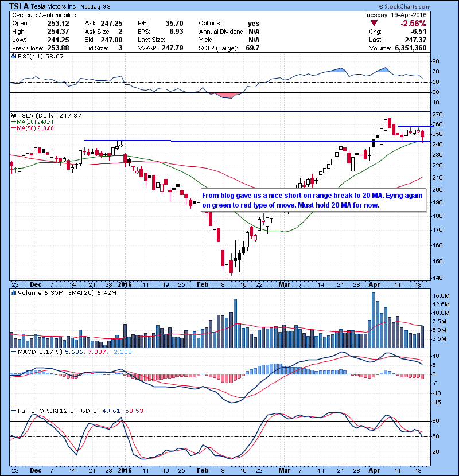
Task: Click the Chg value -6.51
Action: point(418,32)
